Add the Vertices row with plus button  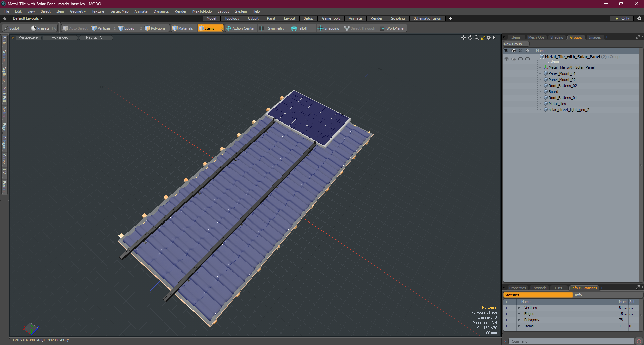coord(506,308)
